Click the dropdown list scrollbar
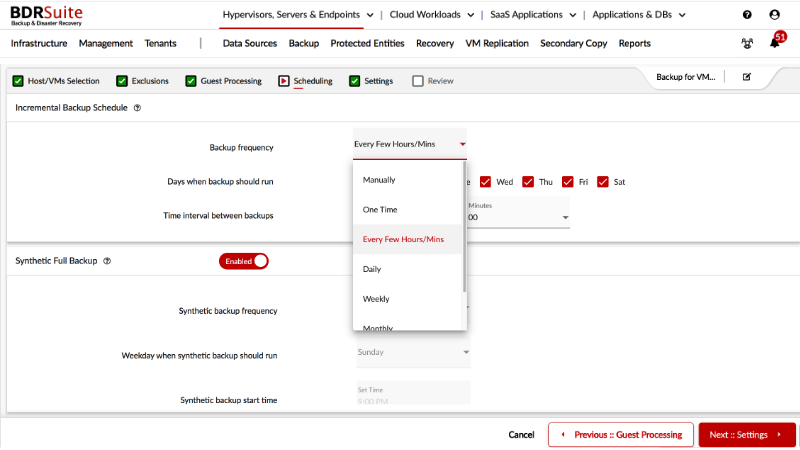Image resolution: width=800 pixels, height=450 pixels. [x=464, y=230]
